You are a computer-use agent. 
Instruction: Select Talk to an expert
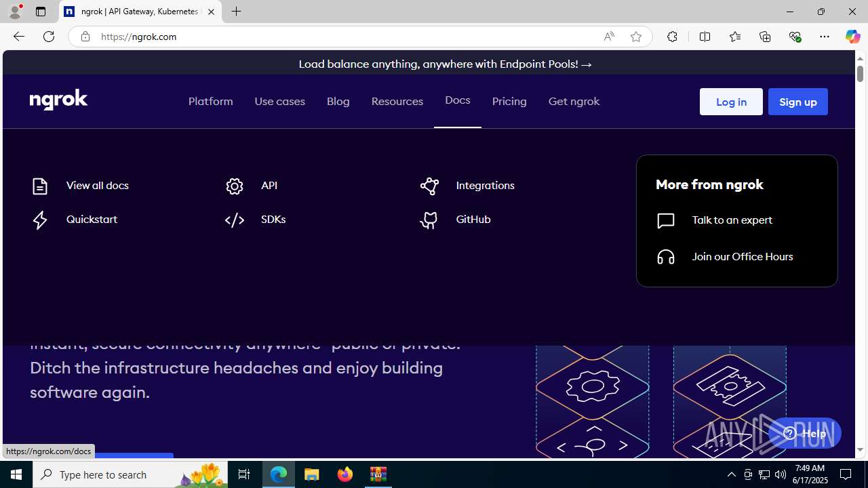732,220
